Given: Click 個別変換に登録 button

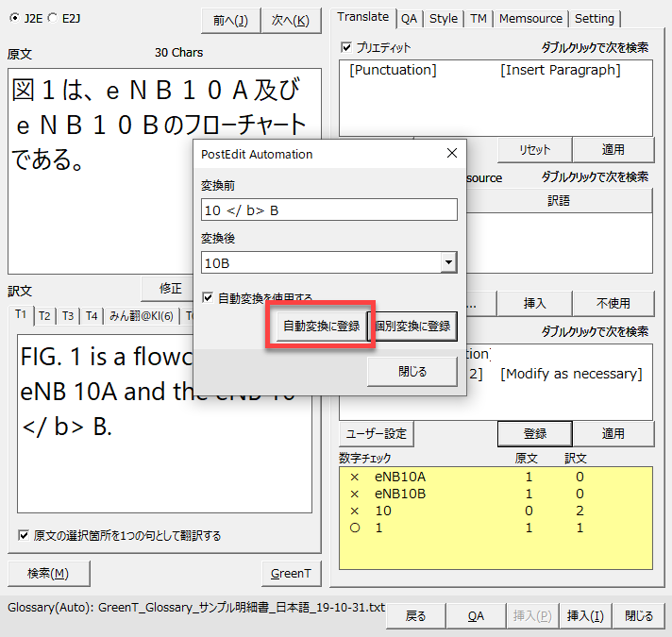Looking at the screenshot, I should click(413, 326).
